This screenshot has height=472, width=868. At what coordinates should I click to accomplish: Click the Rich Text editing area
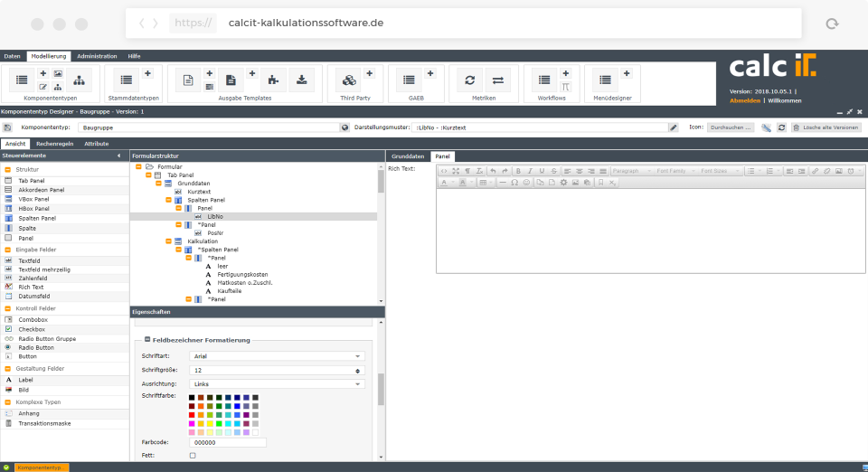[650, 231]
